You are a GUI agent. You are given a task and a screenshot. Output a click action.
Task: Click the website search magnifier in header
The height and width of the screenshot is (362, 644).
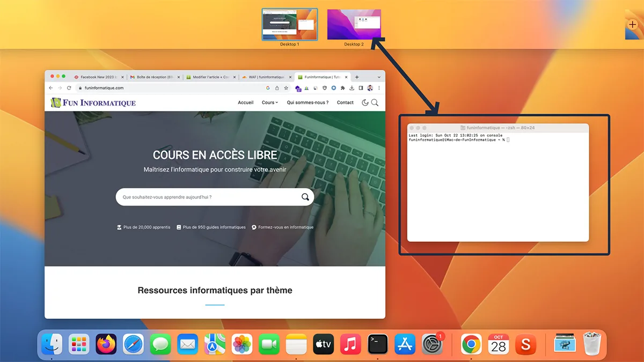coord(375,102)
